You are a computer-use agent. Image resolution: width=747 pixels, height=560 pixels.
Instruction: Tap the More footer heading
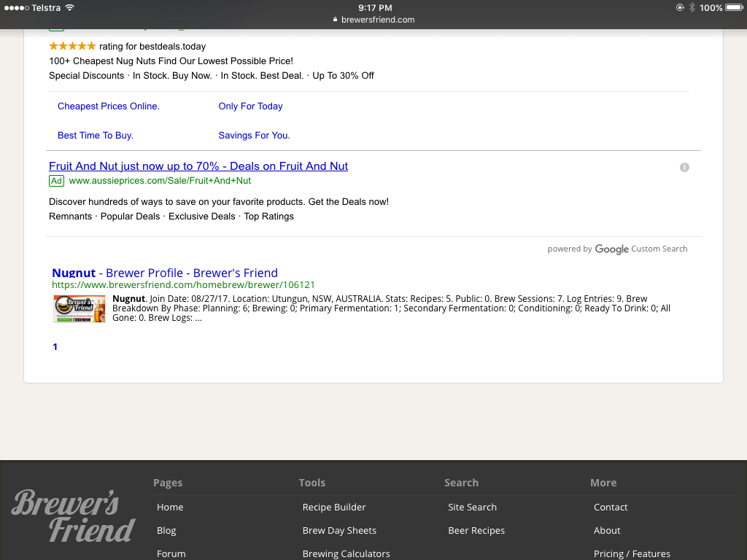tap(603, 483)
